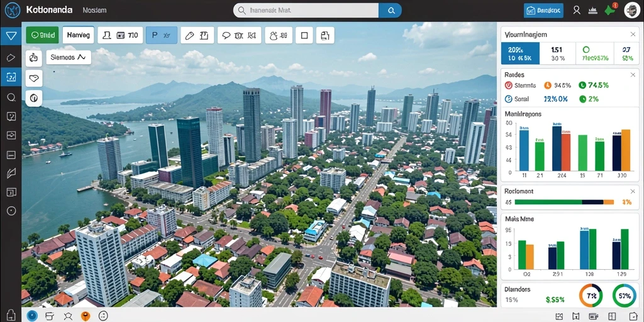Click the blue search submit button
Viewport: 644px width, 322px height.
pyautogui.click(x=390, y=10)
